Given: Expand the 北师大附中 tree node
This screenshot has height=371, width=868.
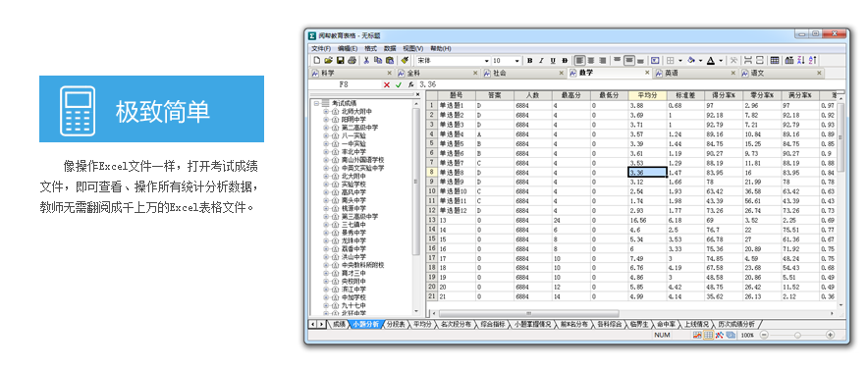Looking at the screenshot, I should coord(326,111).
